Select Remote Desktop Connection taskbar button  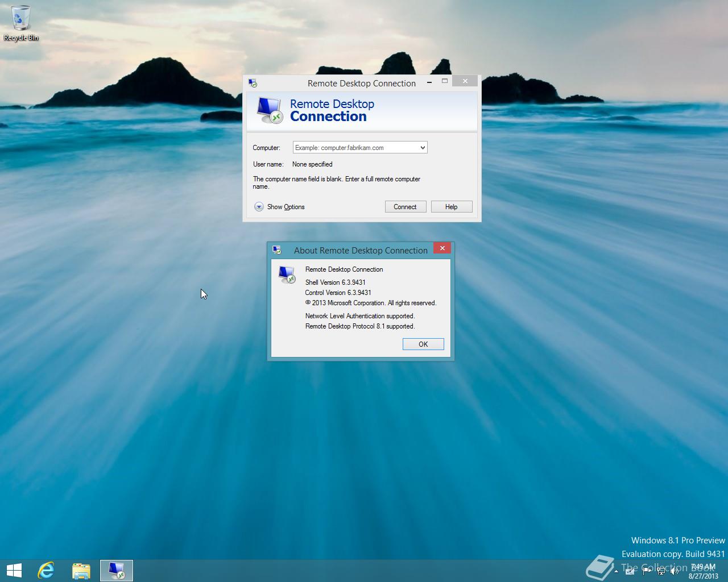click(117, 571)
